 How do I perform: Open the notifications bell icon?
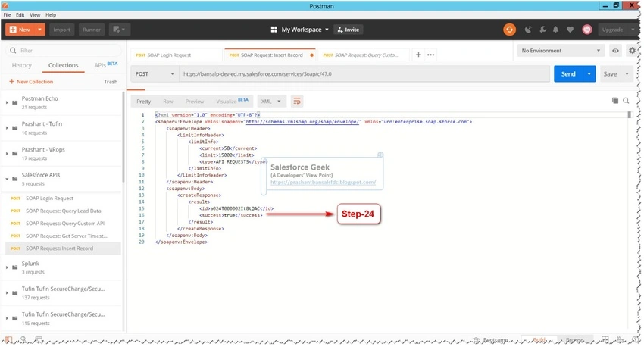555,30
